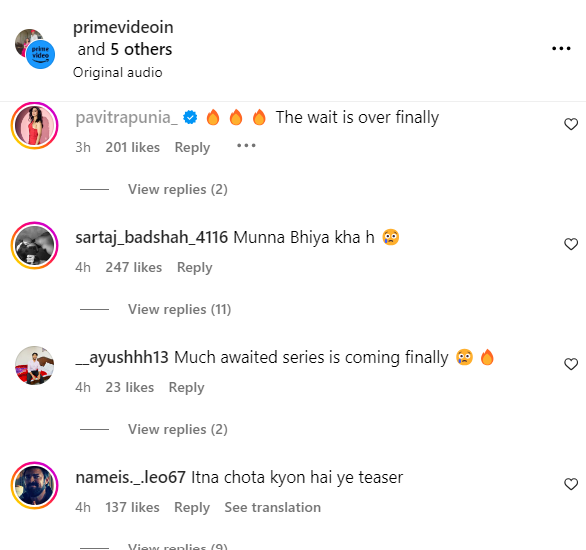Reply to pavitrapunia_'s comment

[192, 148]
